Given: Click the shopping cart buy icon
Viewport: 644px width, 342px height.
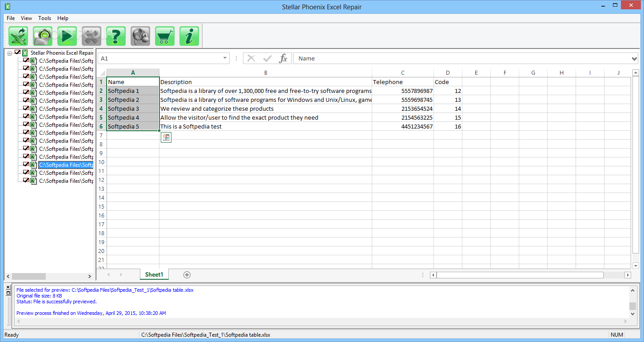Looking at the screenshot, I should pos(165,36).
